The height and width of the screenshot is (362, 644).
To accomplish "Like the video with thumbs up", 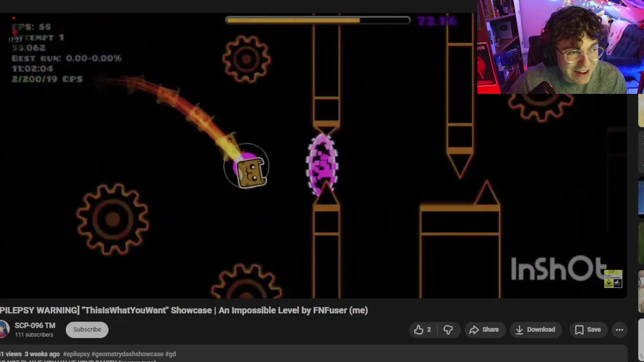I will pyautogui.click(x=423, y=329).
